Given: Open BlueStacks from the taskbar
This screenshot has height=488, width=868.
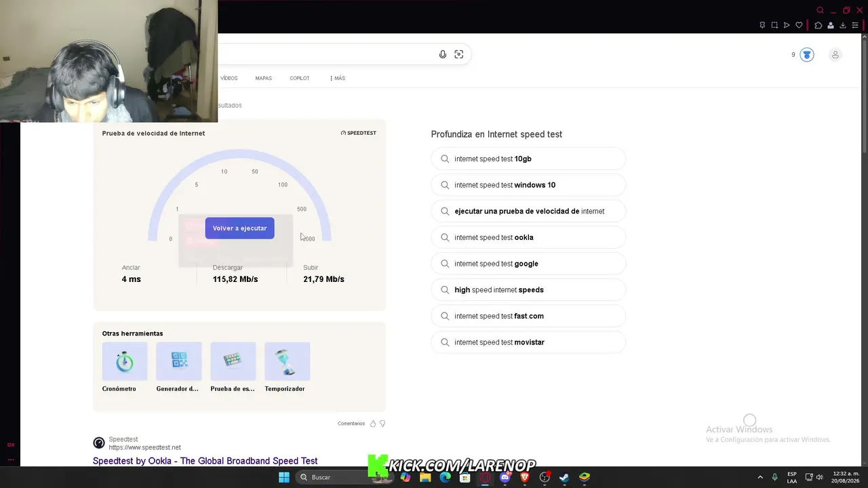Looking at the screenshot, I should click(585, 477).
